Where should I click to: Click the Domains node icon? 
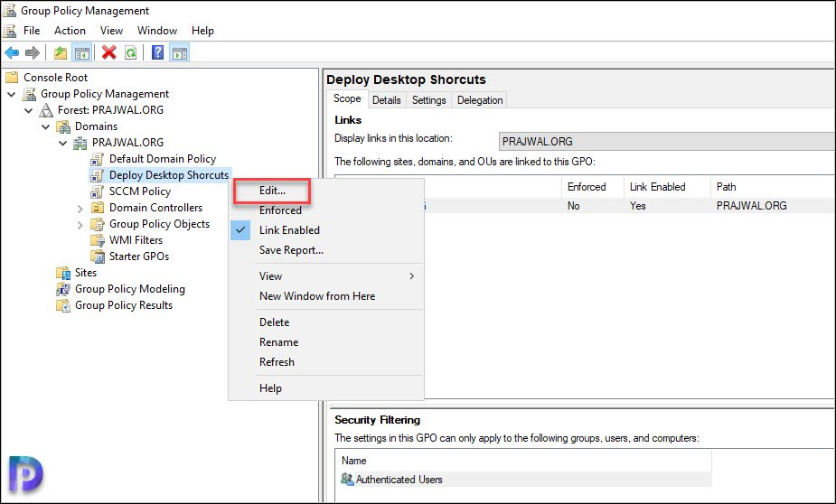click(x=63, y=126)
